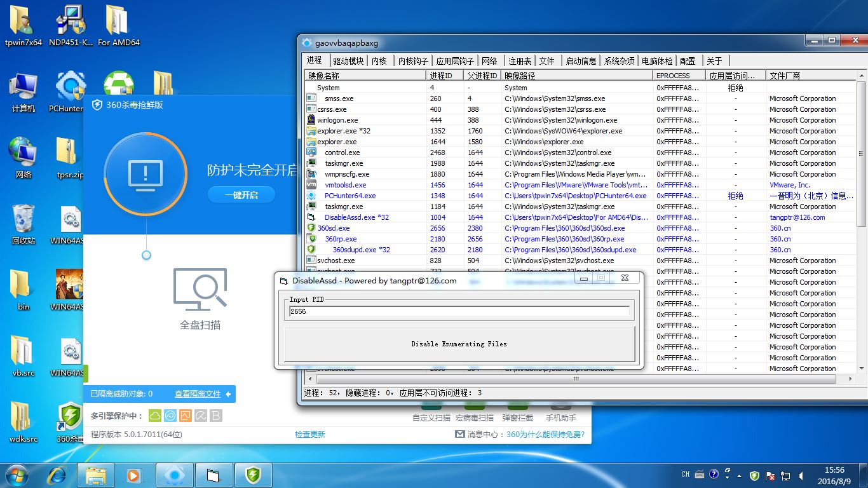Image resolution: width=868 pixels, height=488 pixels.
Task: Select the PCHunter64.exe process row
Action: click(580, 196)
